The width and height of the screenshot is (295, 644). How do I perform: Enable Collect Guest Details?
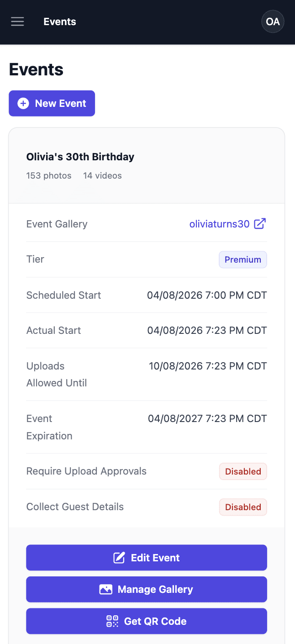point(243,507)
